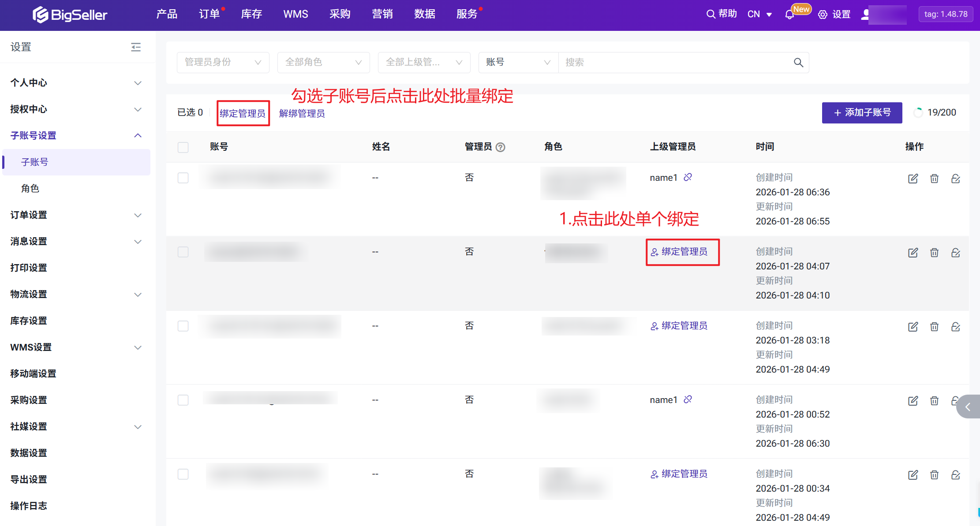980x526 pixels.
Task: Check the first sub-account row checkbox
Action: pyautogui.click(x=183, y=178)
